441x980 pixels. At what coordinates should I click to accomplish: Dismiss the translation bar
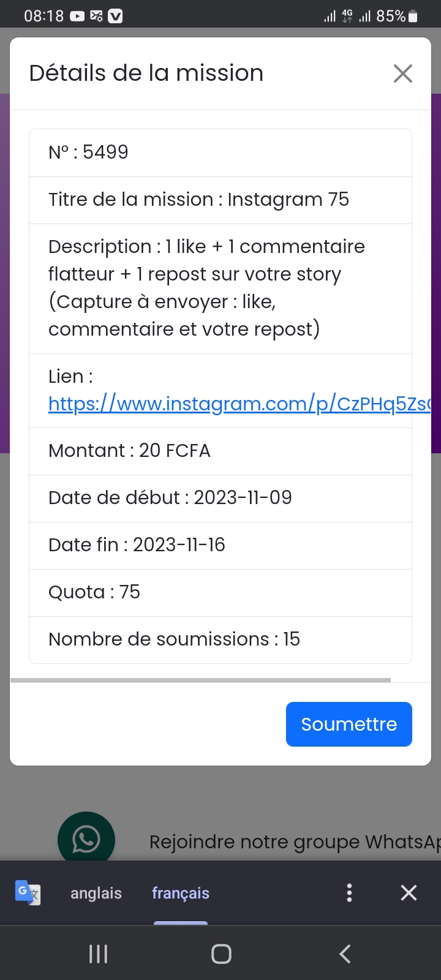pos(409,892)
